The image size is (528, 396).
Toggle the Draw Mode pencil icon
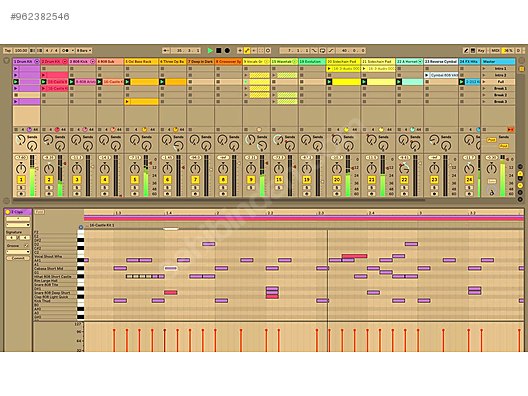click(x=466, y=51)
